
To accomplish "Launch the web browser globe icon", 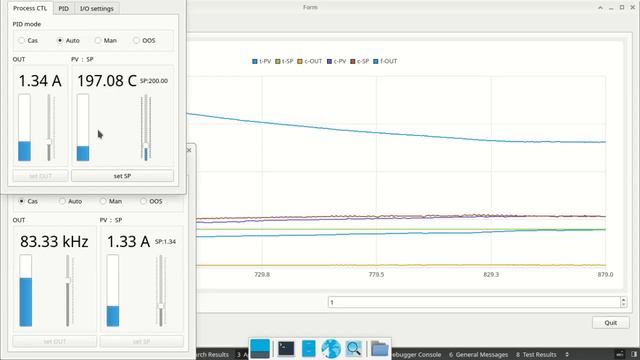I will pos(331,349).
